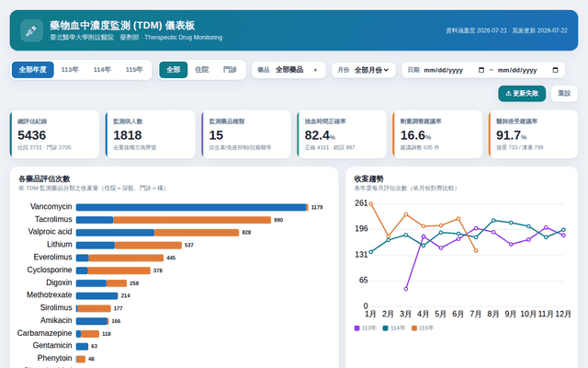588x368 pixels.
Task: Click the Valproic acid orange bar
Action: (197, 233)
